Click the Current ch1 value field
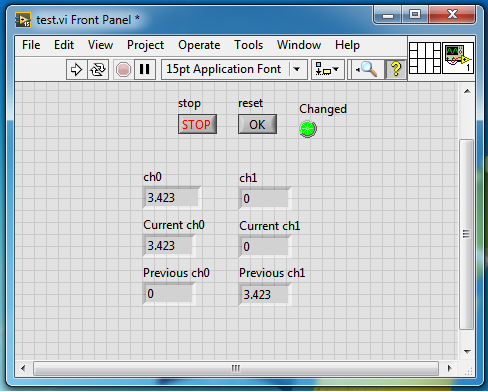Image resolution: width=488 pixels, height=392 pixels. [x=265, y=247]
